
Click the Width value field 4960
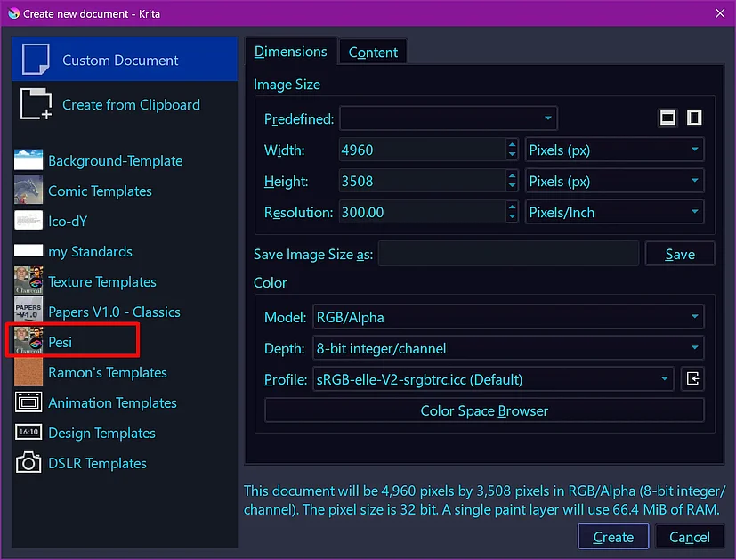pyautogui.click(x=423, y=150)
